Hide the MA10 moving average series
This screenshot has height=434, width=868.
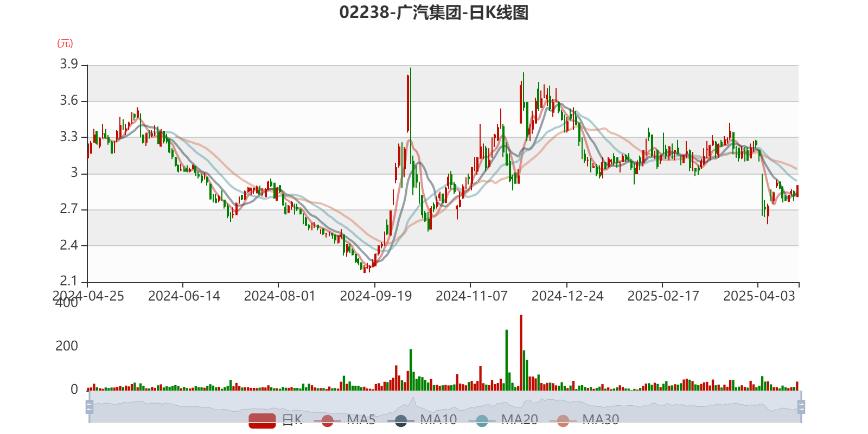[422, 420]
